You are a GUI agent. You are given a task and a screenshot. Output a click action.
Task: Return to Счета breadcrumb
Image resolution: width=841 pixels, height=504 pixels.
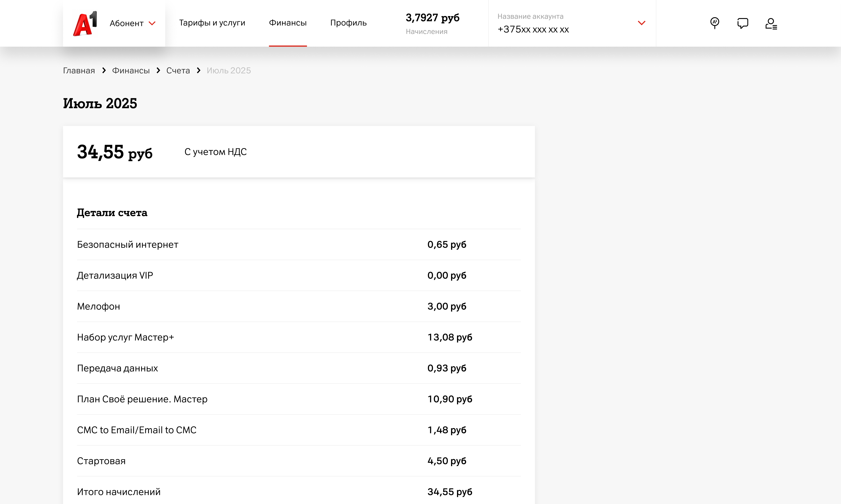coord(178,70)
